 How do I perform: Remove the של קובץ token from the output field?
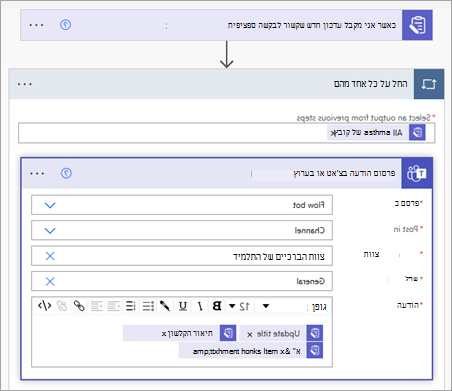[x=333, y=133]
